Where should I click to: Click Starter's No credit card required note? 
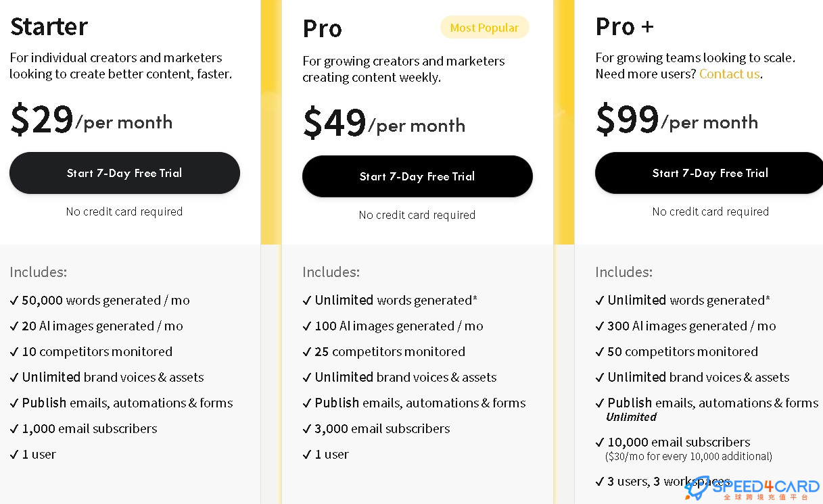[124, 211]
